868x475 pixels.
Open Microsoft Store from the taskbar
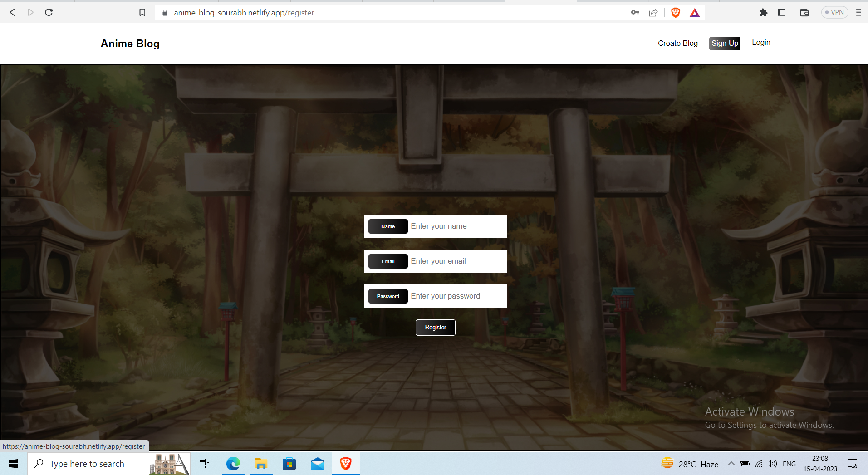tap(289, 464)
